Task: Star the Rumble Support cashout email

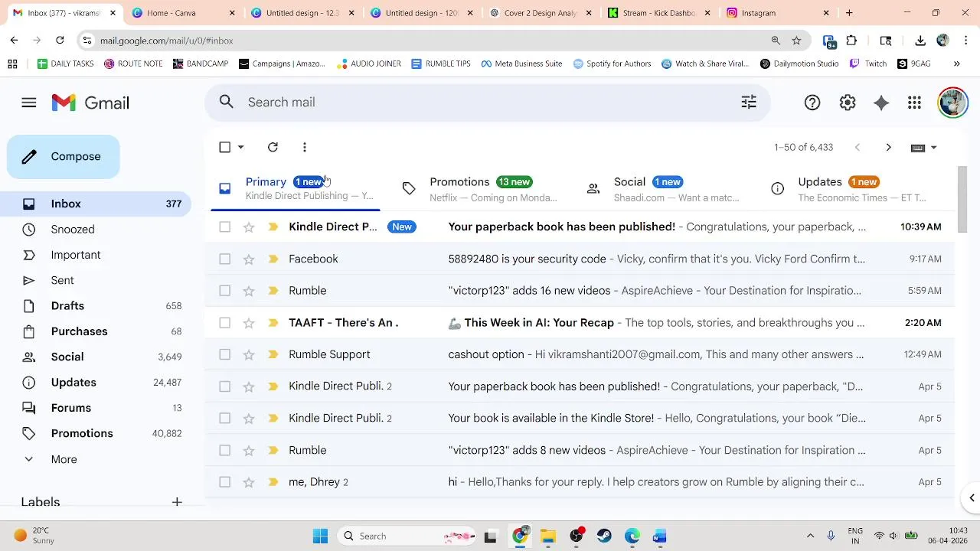Action: [x=249, y=354]
